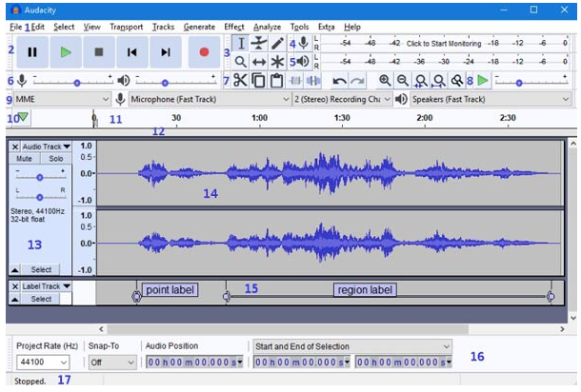This screenshot has width=581, height=392.
Task: Start recording with the red Record button
Action: click(x=204, y=52)
